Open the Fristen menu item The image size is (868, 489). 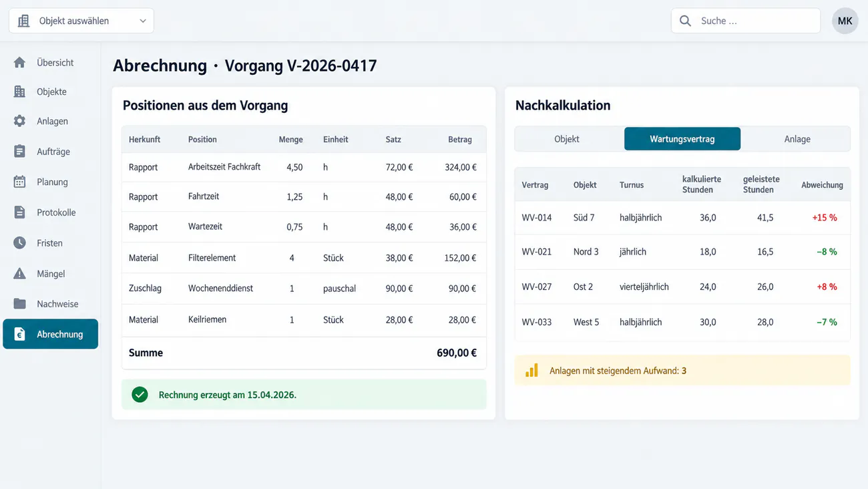point(51,243)
